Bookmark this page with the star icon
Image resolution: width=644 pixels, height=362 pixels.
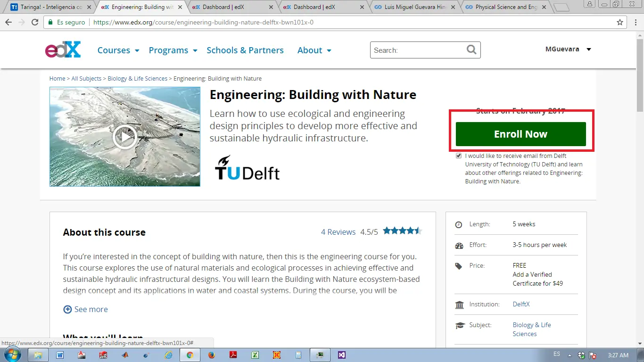[x=620, y=22]
